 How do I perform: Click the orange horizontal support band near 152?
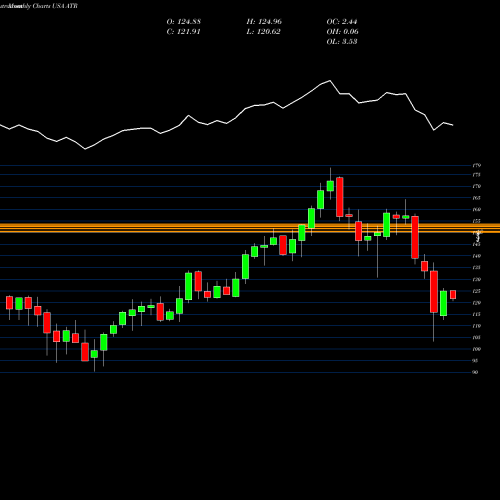coord(250,228)
